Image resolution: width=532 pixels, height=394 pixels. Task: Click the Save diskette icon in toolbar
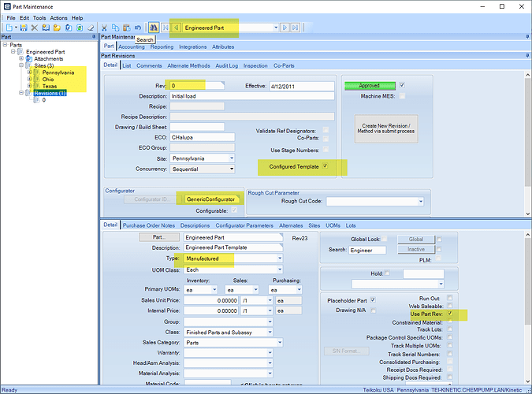click(24, 28)
